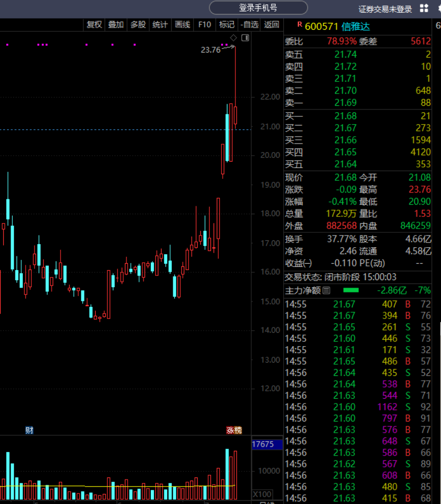The width and height of the screenshot is (441, 504).
Task: Click the 涨榜 tag on chart
Action: 234,430
